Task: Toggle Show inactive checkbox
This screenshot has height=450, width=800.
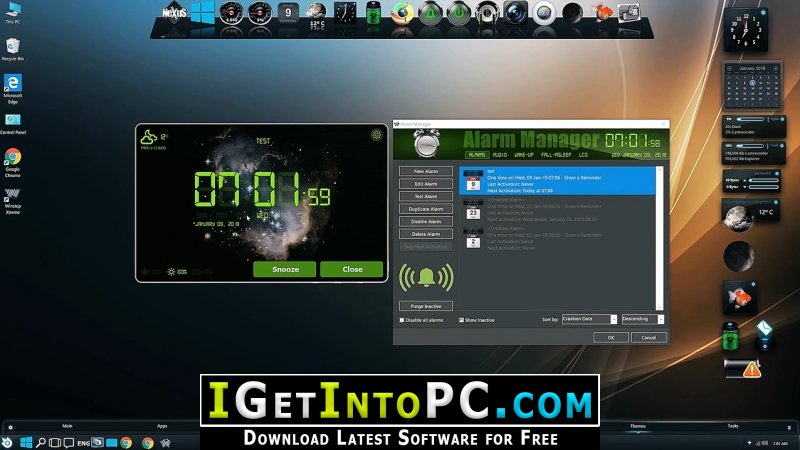Action: click(461, 320)
